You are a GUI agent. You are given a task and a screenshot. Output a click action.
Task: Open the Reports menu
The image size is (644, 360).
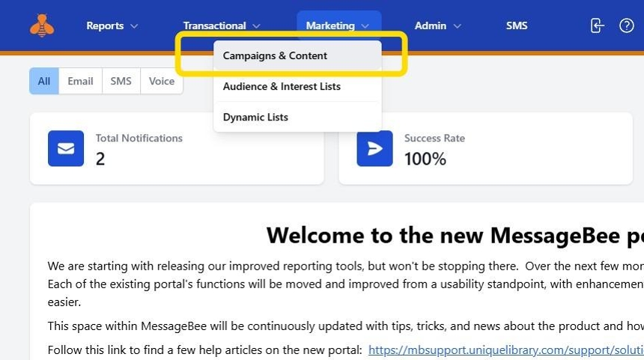(x=112, y=25)
